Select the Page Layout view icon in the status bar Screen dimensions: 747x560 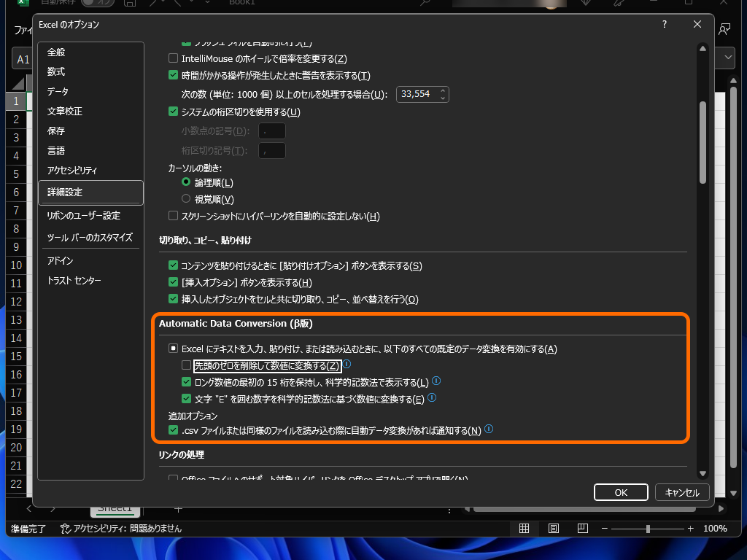coord(553,528)
